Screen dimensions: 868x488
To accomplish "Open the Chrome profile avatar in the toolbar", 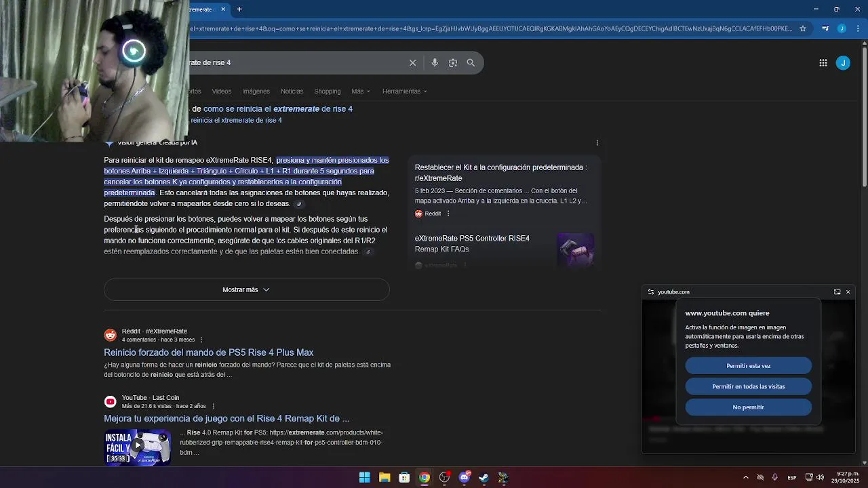I will pos(842,28).
